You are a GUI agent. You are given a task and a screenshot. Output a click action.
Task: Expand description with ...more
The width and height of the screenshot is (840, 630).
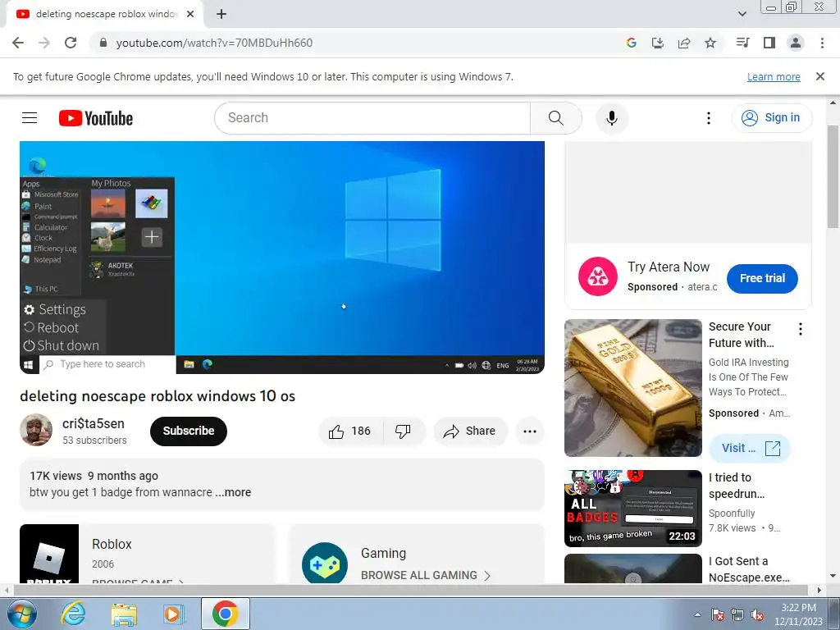coord(234,492)
